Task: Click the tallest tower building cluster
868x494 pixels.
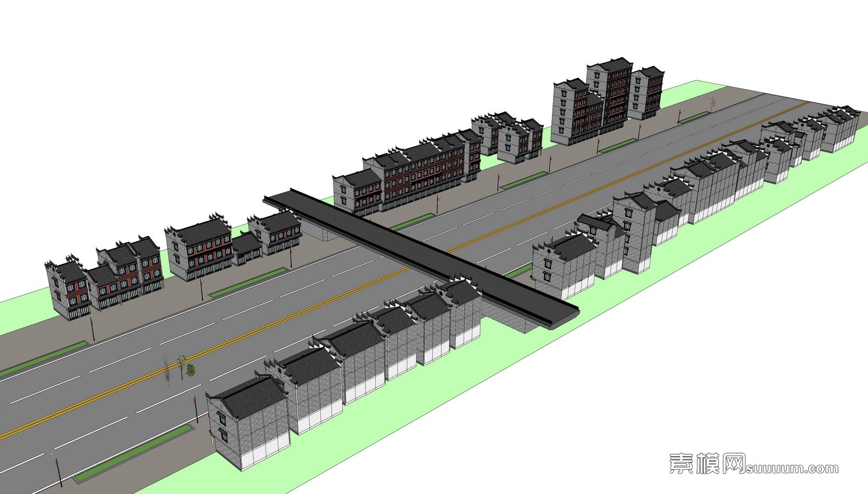Action: (606, 102)
